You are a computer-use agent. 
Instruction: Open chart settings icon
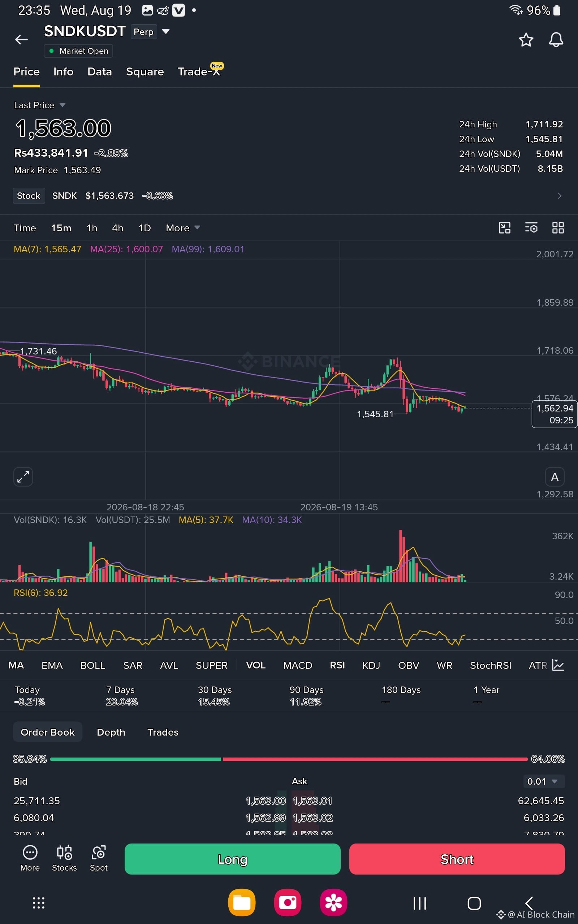pos(531,228)
